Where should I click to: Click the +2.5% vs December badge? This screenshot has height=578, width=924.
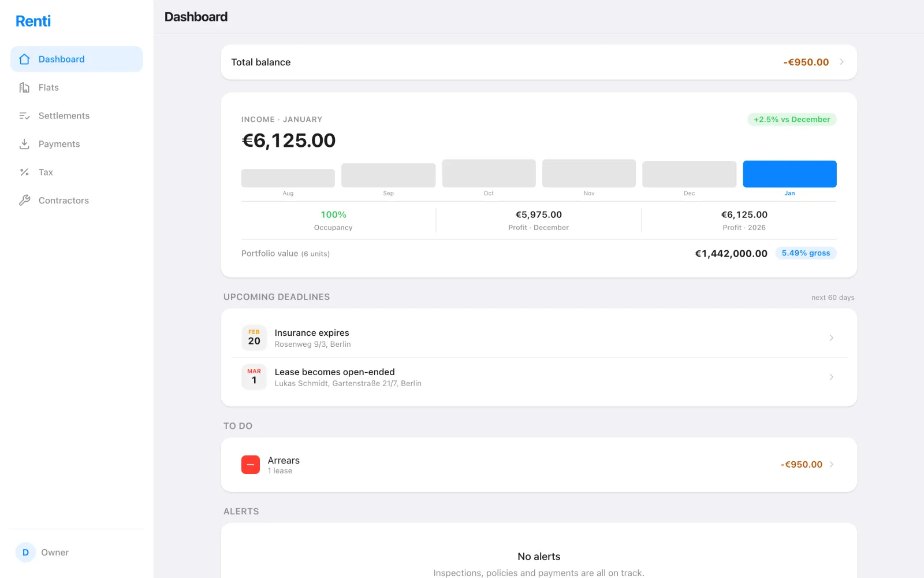click(792, 120)
